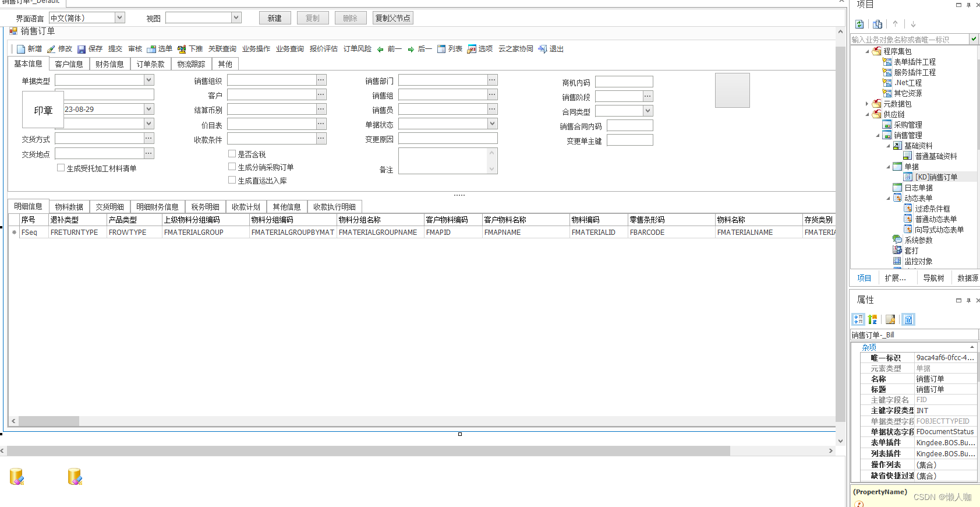Switch to the 收款计划 detail tab
Screen dimensions: 980x507
point(246,207)
